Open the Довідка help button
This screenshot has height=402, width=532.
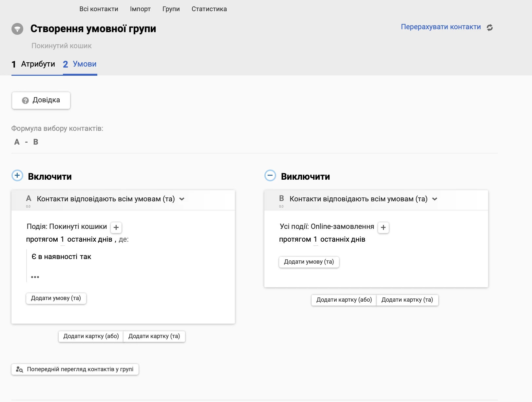[41, 100]
